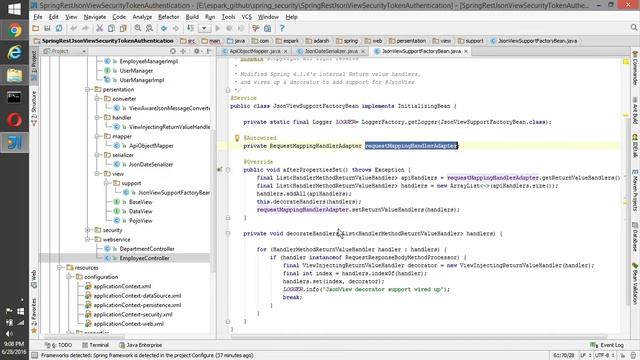
Task: Click the 'support' breadcrumb folder
Action: tap(471, 41)
